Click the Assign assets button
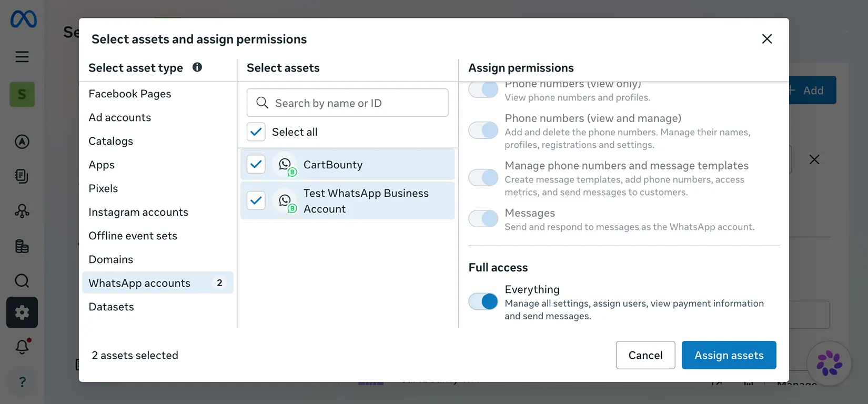 pyautogui.click(x=729, y=355)
